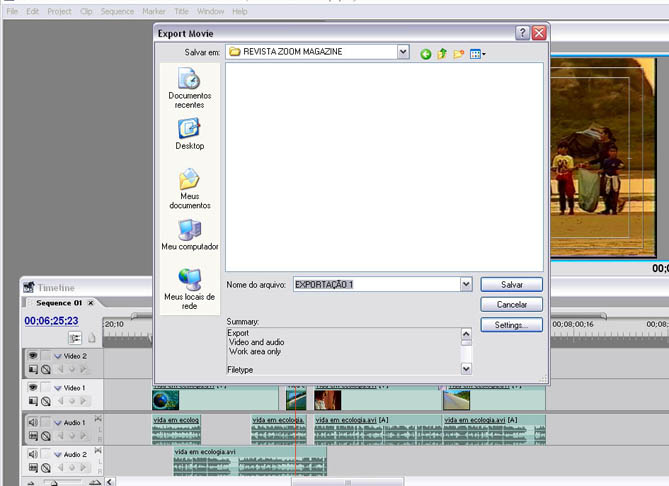
Task: Open export Settings dialog
Action: click(511, 325)
